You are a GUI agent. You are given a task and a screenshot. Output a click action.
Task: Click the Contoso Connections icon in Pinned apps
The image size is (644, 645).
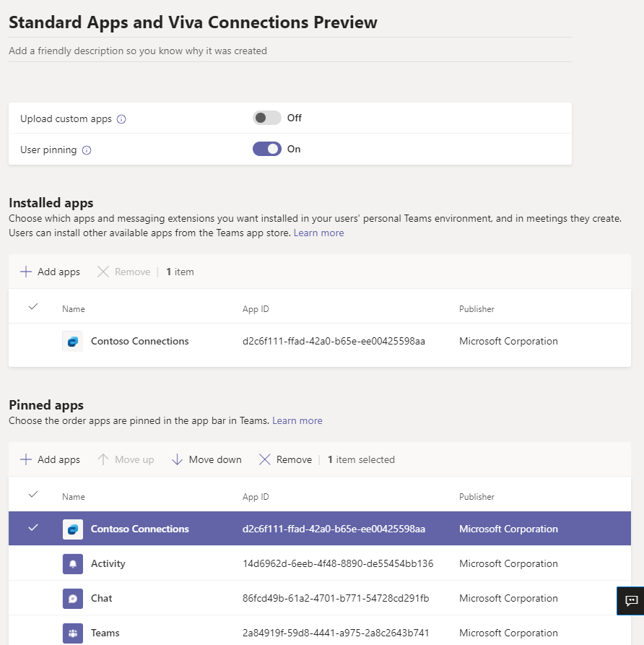[x=72, y=529]
